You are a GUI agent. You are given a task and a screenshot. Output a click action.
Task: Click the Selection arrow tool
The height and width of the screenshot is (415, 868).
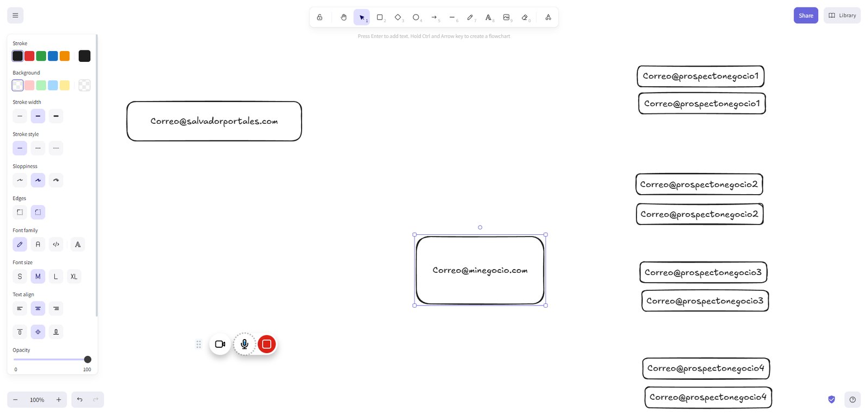[x=362, y=17]
